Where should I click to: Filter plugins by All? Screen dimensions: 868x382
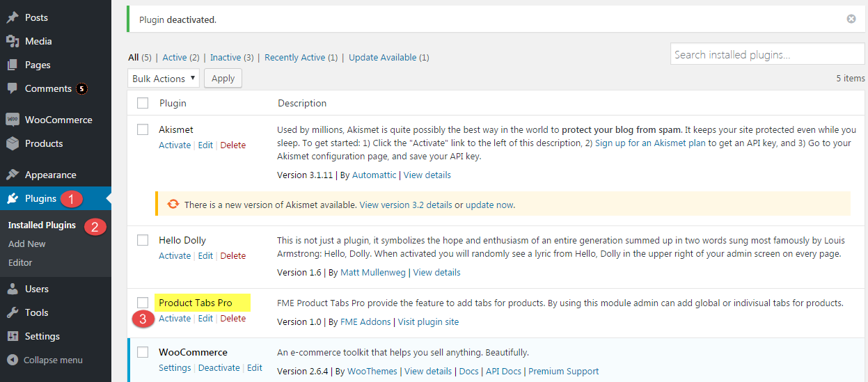tap(134, 58)
